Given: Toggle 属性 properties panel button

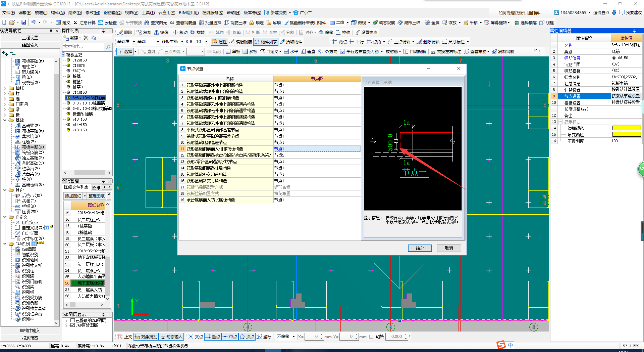Looking at the screenshot, I should [220, 42].
